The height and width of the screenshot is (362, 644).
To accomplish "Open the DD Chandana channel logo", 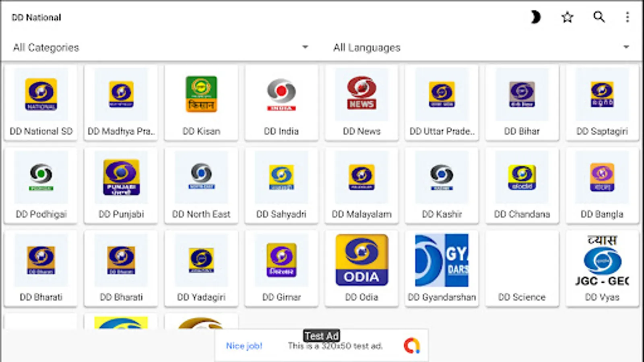I will 522,177.
